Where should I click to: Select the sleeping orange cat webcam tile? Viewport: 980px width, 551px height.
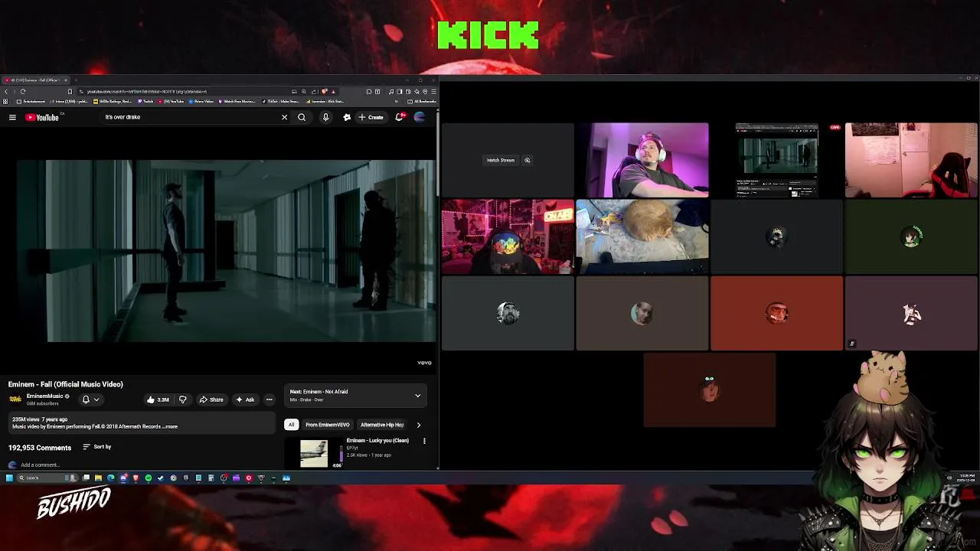642,236
